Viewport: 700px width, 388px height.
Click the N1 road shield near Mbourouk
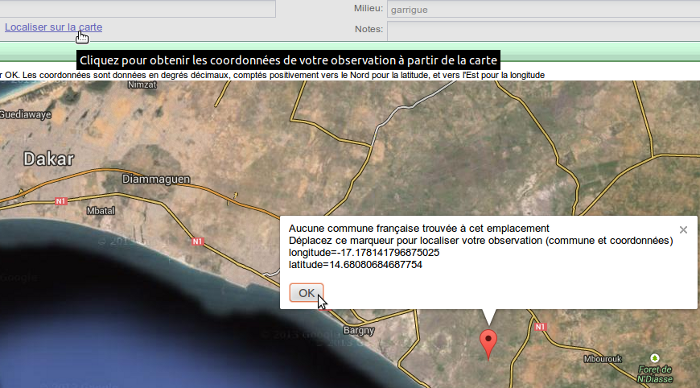pos(540,327)
